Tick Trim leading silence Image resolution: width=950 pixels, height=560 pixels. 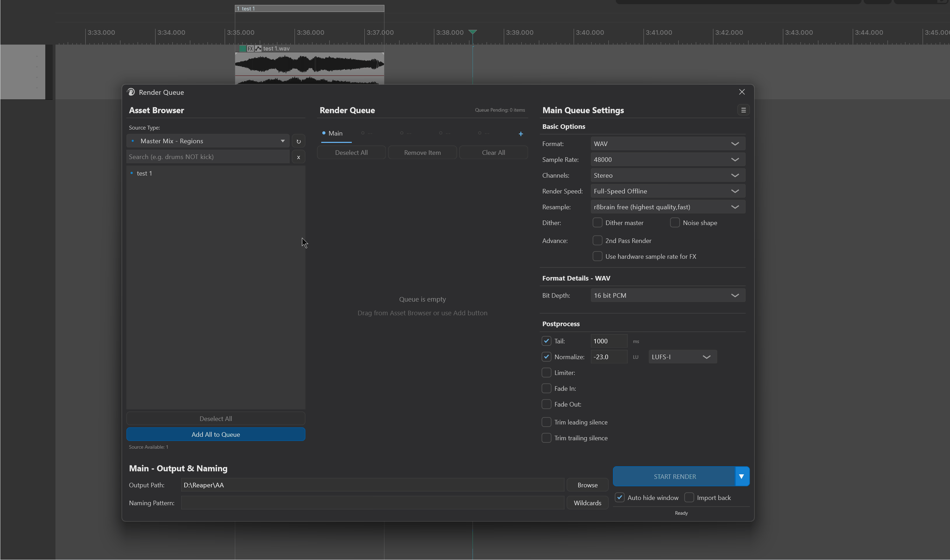tap(546, 422)
